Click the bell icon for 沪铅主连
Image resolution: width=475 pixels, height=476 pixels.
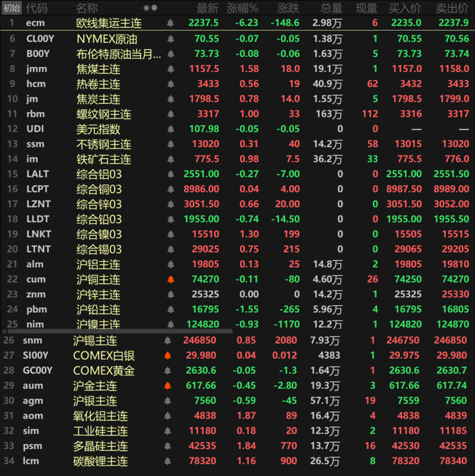coord(170,309)
